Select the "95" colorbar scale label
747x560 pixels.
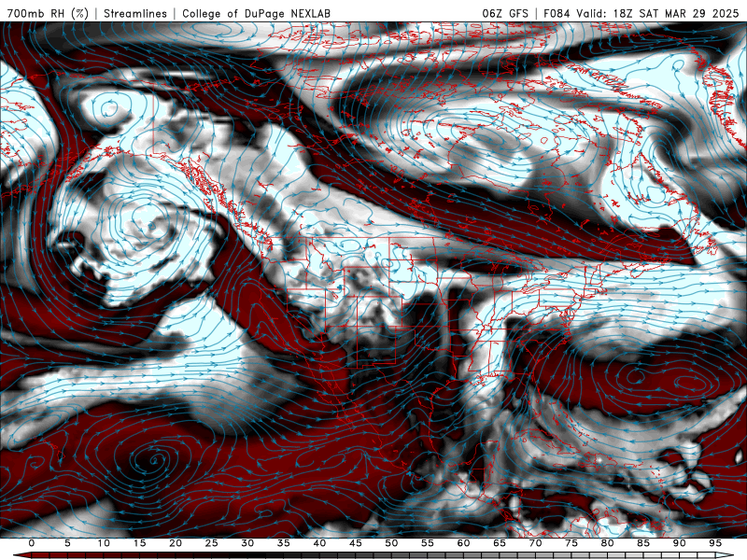tap(715, 543)
